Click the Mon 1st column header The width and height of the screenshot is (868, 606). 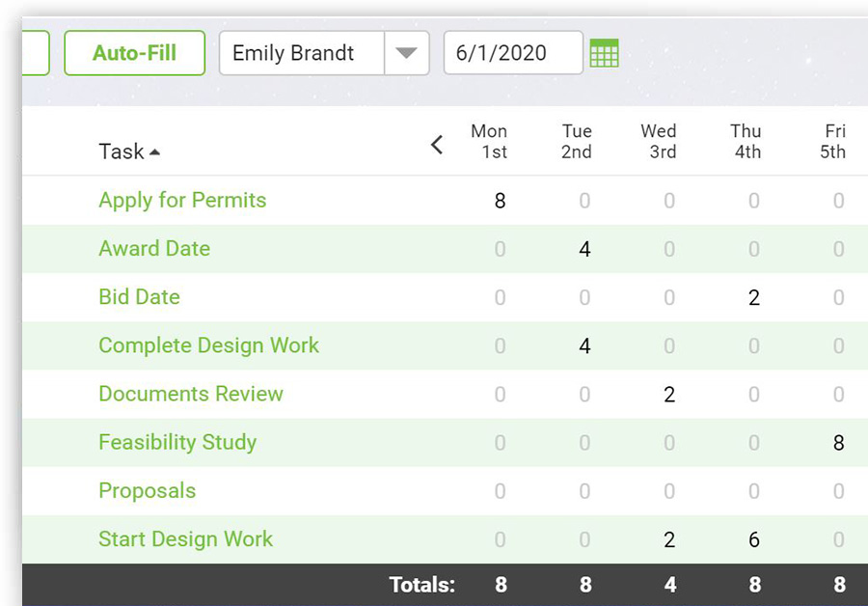[x=489, y=141]
